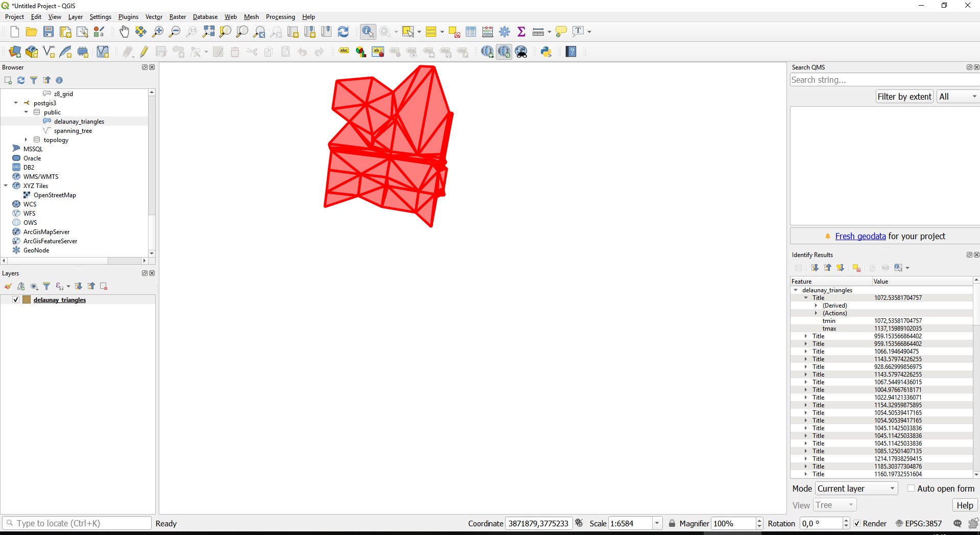980x535 pixels.
Task: Click the Filter by extent button
Action: (904, 96)
